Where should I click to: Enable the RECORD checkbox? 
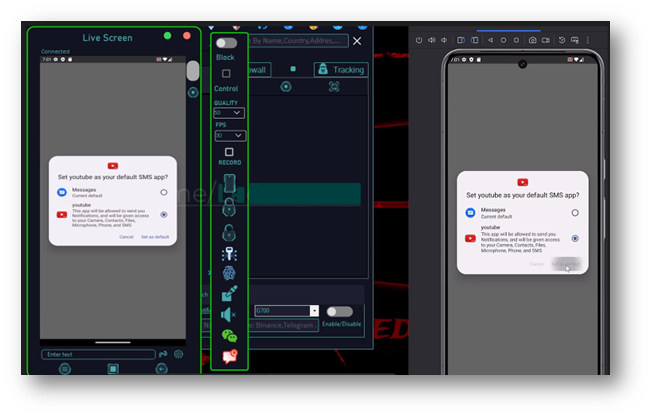point(229,151)
